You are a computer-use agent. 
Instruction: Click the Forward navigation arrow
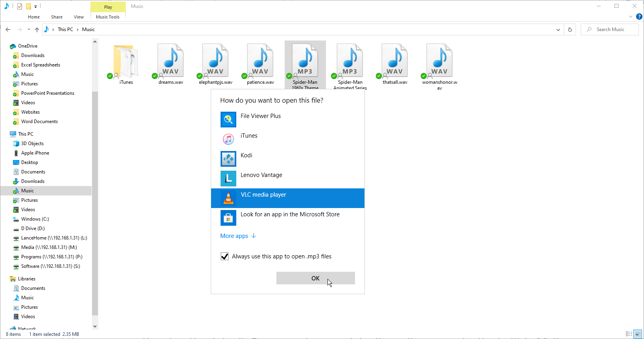[19, 29]
